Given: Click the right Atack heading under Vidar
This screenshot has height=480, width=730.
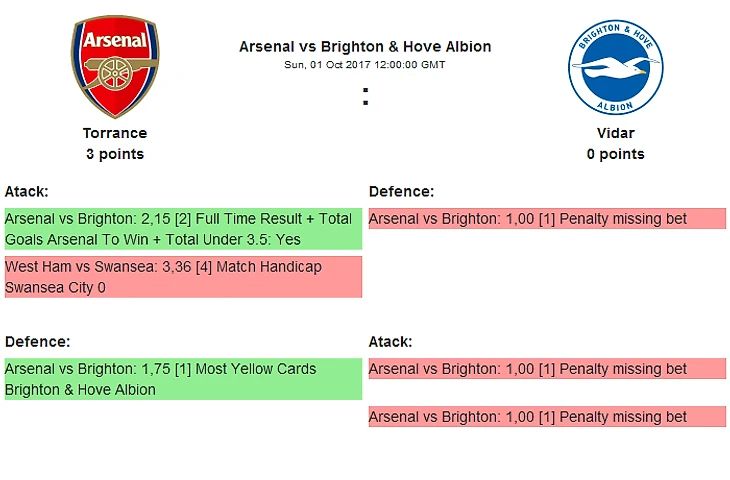Looking at the screenshot, I should pyautogui.click(x=391, y=342).
